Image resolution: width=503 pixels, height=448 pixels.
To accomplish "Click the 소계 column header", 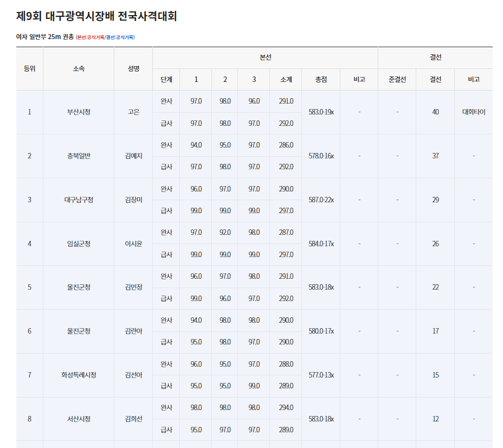I will [x=286, y=80].
